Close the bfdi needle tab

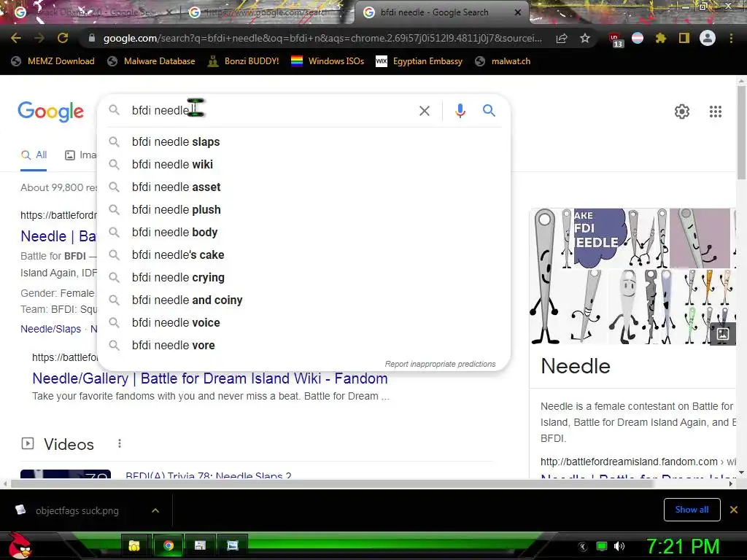point(518,13)
